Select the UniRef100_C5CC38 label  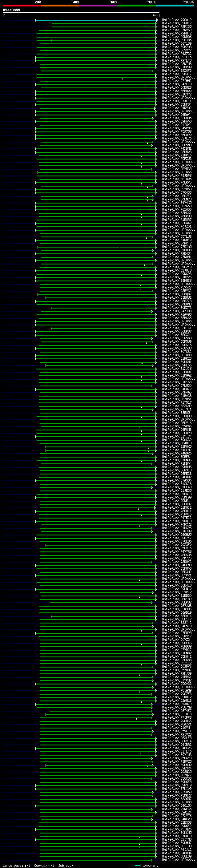177,778
